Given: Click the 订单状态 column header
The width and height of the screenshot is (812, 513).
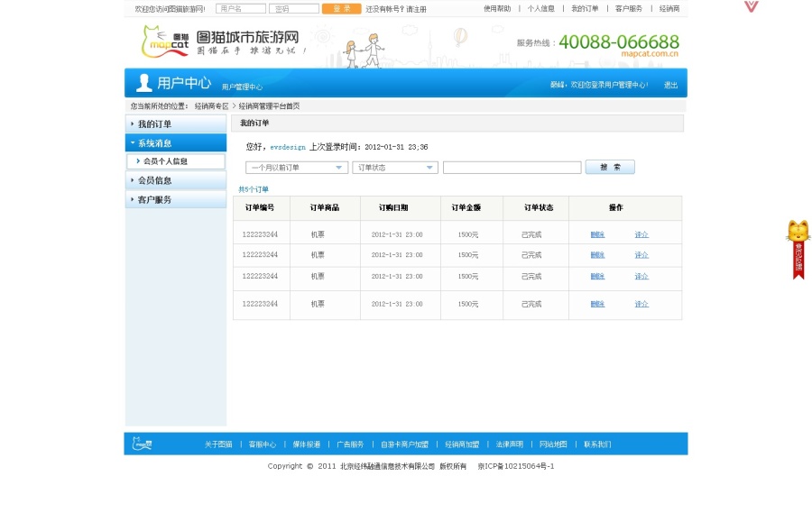Looking at the screenshot, I should 539,207.
